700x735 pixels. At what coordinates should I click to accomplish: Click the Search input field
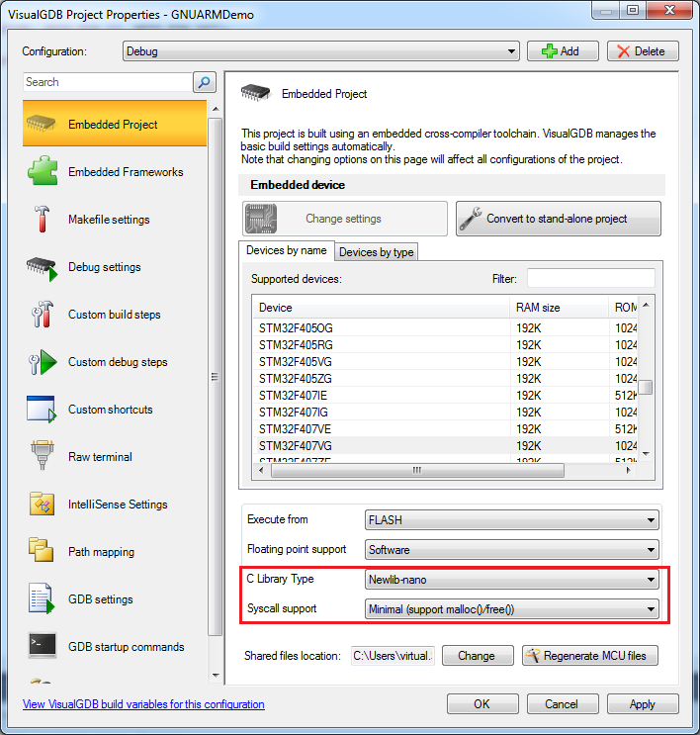pos(108,82)
